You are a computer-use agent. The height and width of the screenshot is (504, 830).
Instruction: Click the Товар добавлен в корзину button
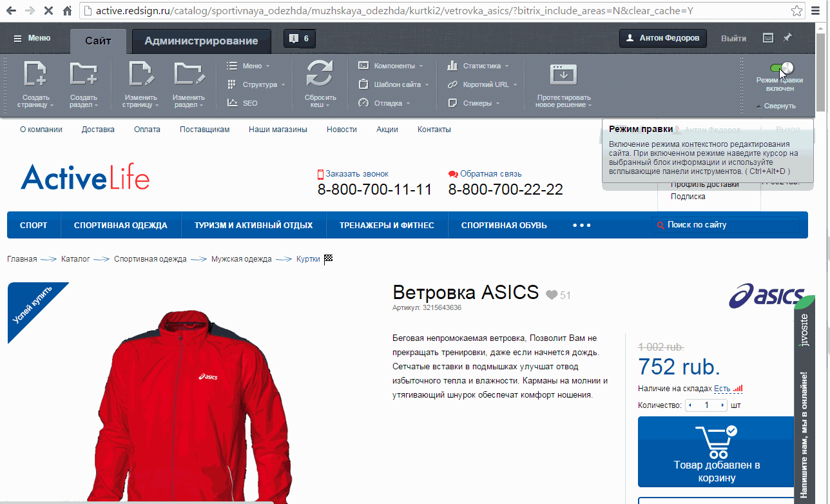[716, 452]
